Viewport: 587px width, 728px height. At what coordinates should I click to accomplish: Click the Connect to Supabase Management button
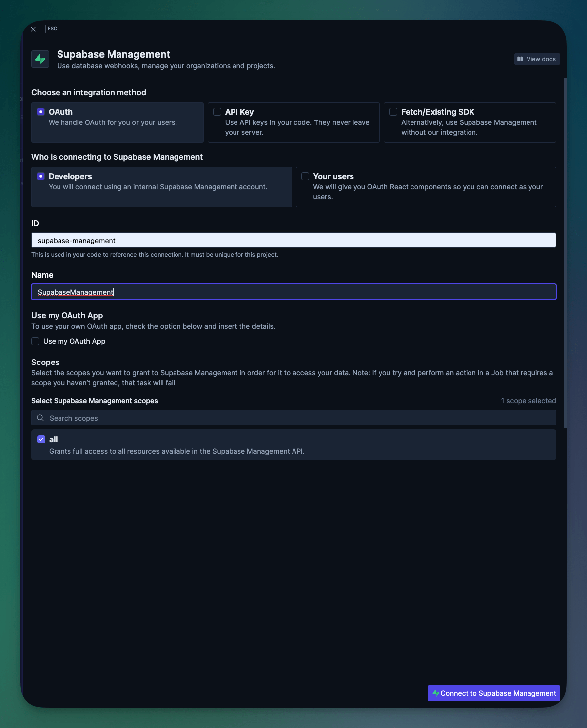[x=494, y=693]
